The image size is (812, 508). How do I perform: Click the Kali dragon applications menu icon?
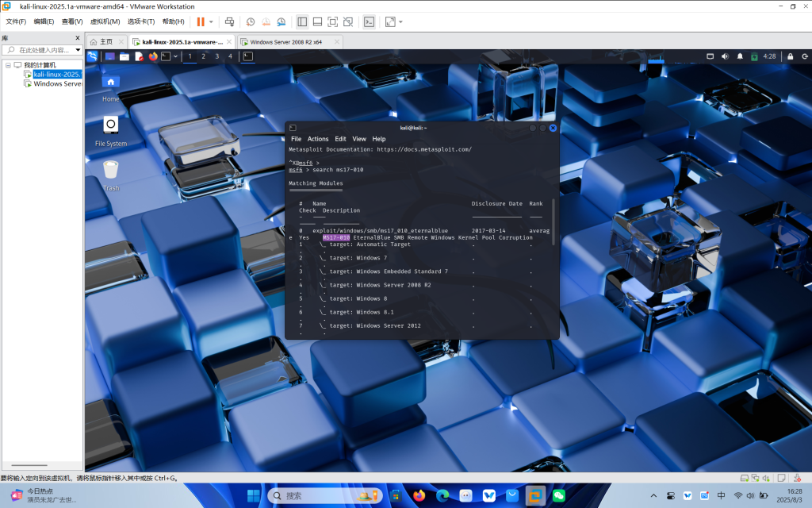(92, 56)
